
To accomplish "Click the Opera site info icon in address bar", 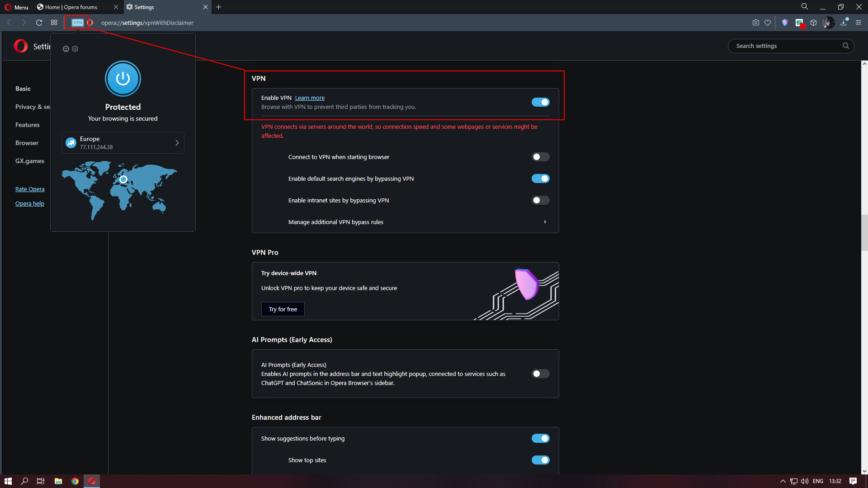I will click(x=90, y=23).
